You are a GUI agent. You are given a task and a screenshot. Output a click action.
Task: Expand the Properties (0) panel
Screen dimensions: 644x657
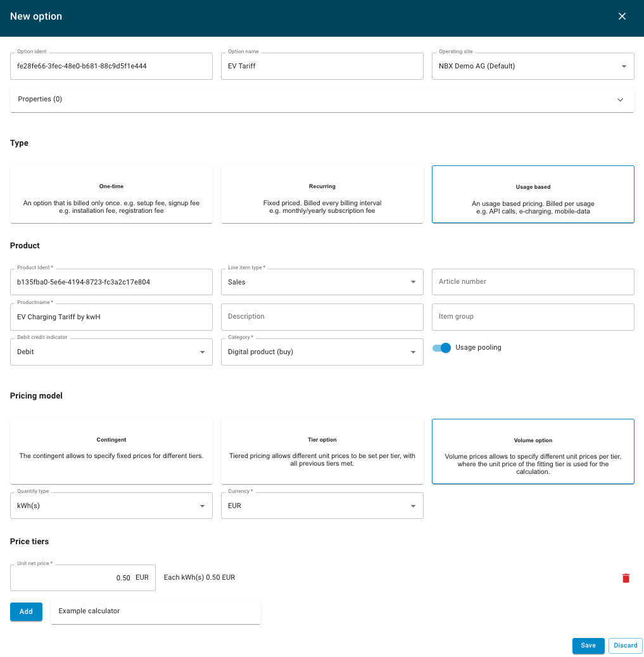tap(322, 99)
